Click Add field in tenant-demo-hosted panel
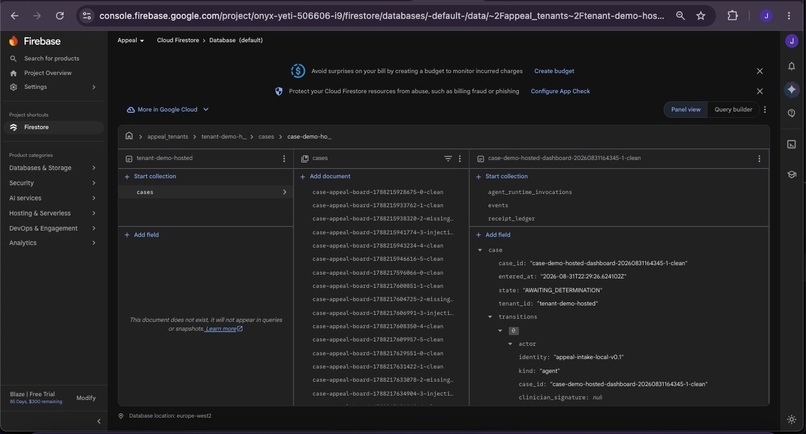806x434 pixels. pyautogui.click(x=142, y=235)
